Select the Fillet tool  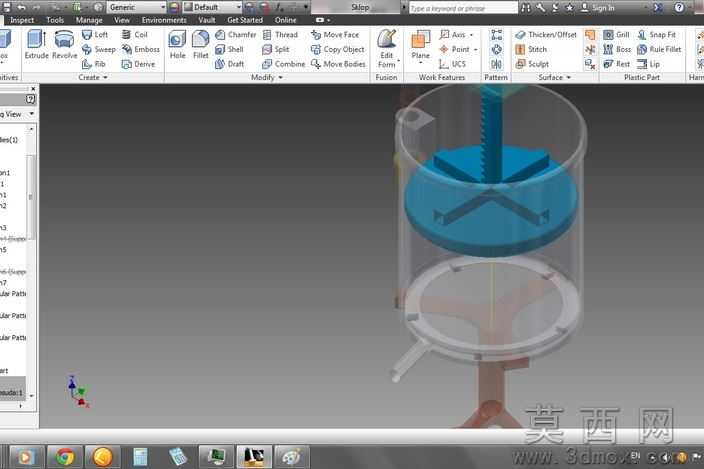point(200,44)
